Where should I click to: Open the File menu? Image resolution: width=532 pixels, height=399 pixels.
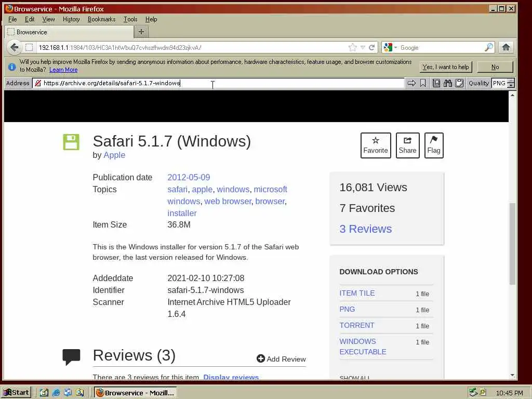coord(12,19)
